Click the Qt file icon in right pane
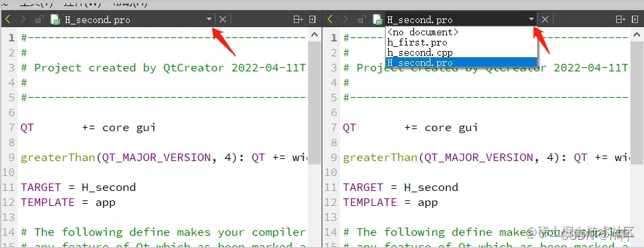The height and width of the screenshot is (248, 644). 377,19
